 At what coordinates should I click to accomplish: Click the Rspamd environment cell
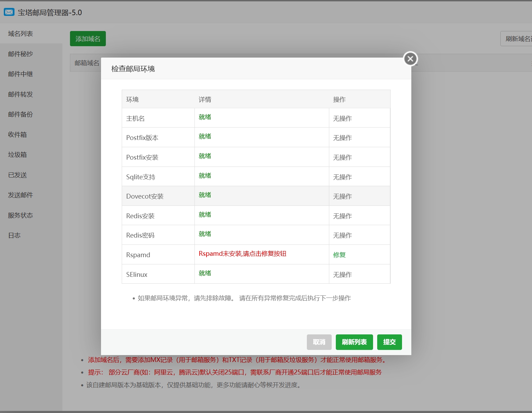coord(158,254)
